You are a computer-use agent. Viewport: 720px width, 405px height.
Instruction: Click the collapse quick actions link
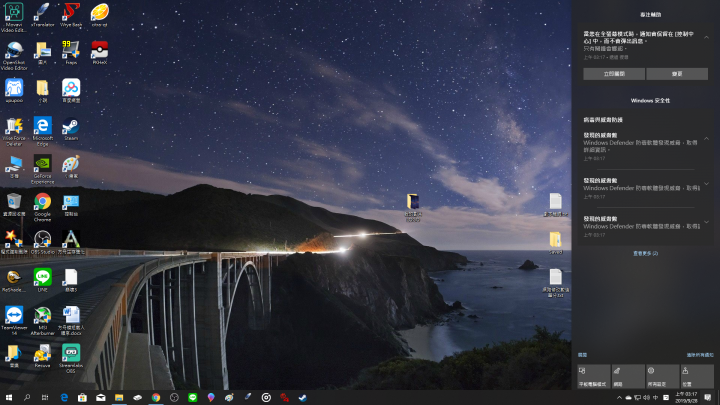pyautogui.click(x=582, y=355)
